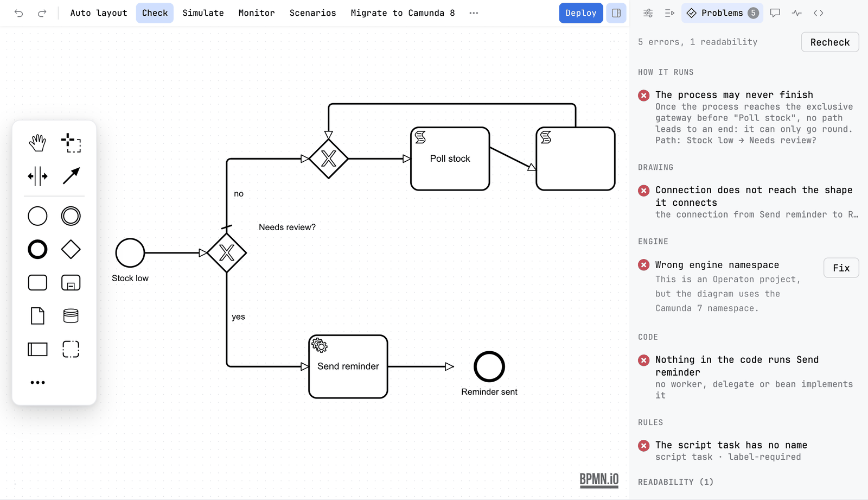The image size is (868, 500).
Task: Open the comments panel
Action: click(775, 13)
